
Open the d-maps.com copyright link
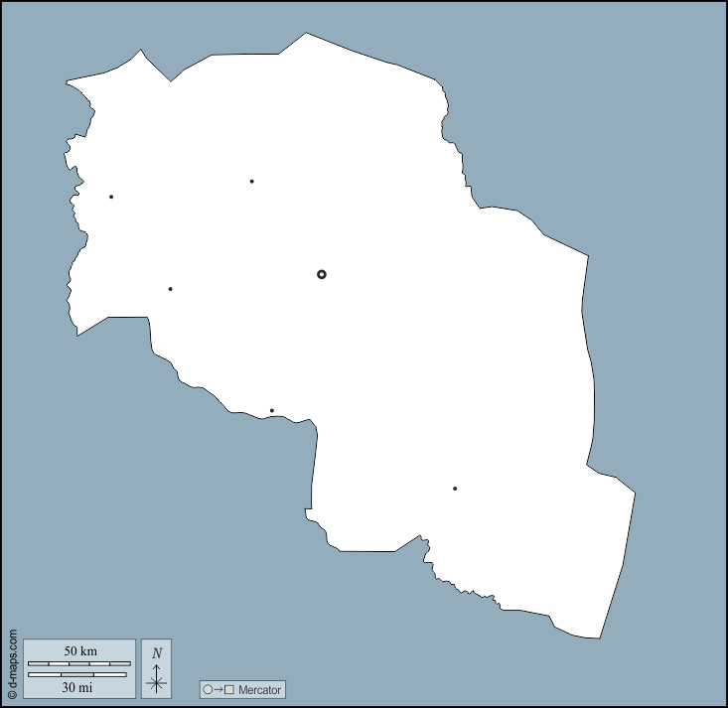click(12, 662)
